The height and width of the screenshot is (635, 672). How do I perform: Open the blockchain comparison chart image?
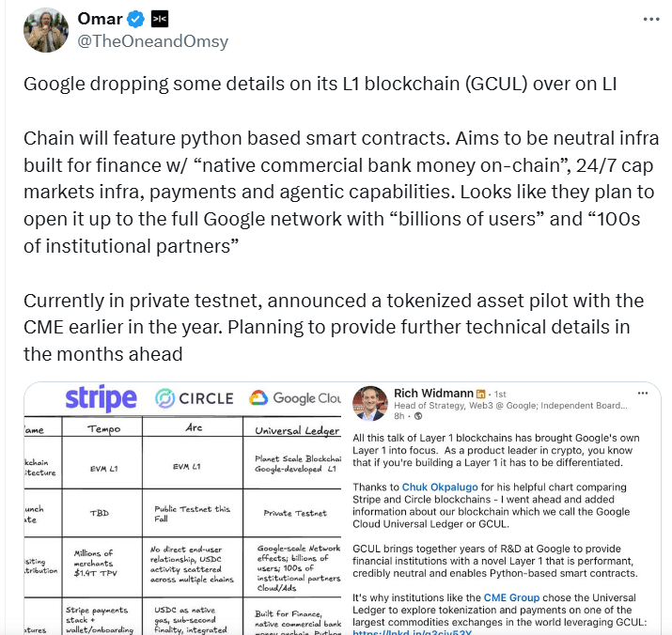click(183, 526)
